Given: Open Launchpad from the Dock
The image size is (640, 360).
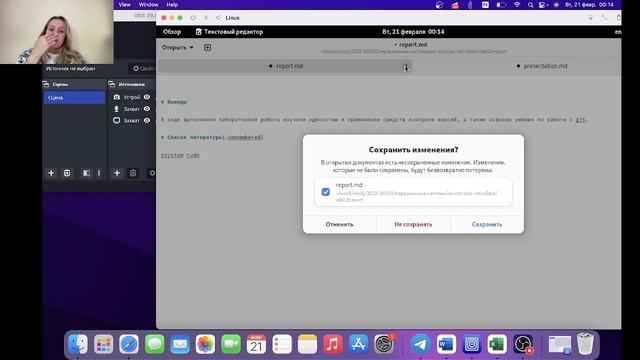Looking at the screenshot, I should (103, 344).
